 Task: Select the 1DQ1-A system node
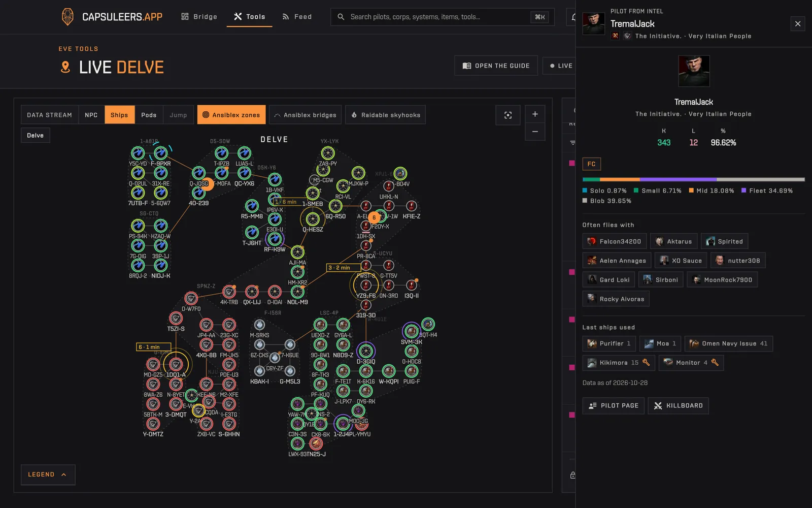point(176,364)
